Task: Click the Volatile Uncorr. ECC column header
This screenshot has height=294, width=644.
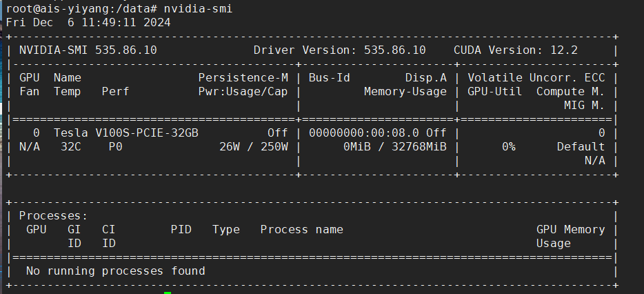Action: pyautogui.click(x=536, y=77)
